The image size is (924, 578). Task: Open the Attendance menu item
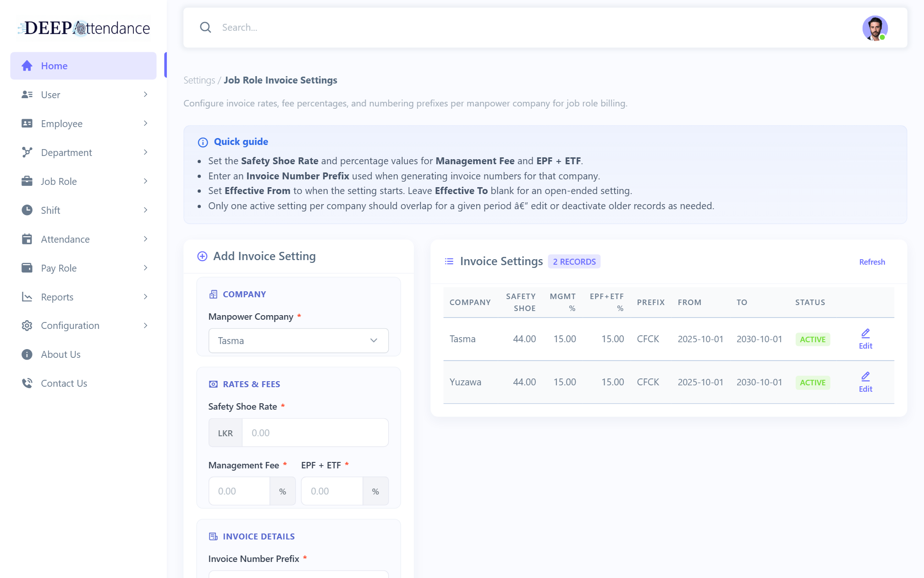click(x=83, y=239)
